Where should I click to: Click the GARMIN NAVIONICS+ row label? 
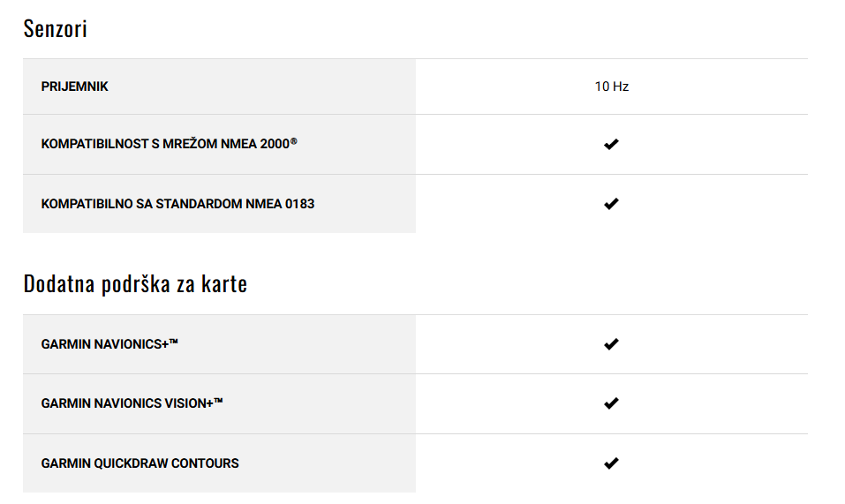[109, 344]
